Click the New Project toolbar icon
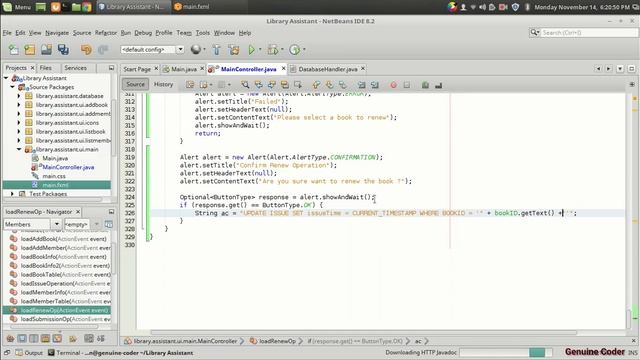 [x=30, y=50]
